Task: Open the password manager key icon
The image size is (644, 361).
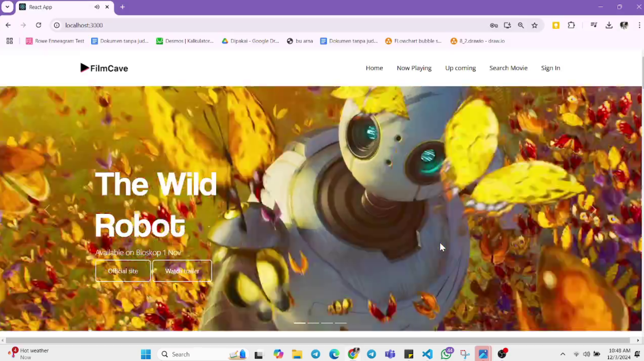Action: point(494,25)
